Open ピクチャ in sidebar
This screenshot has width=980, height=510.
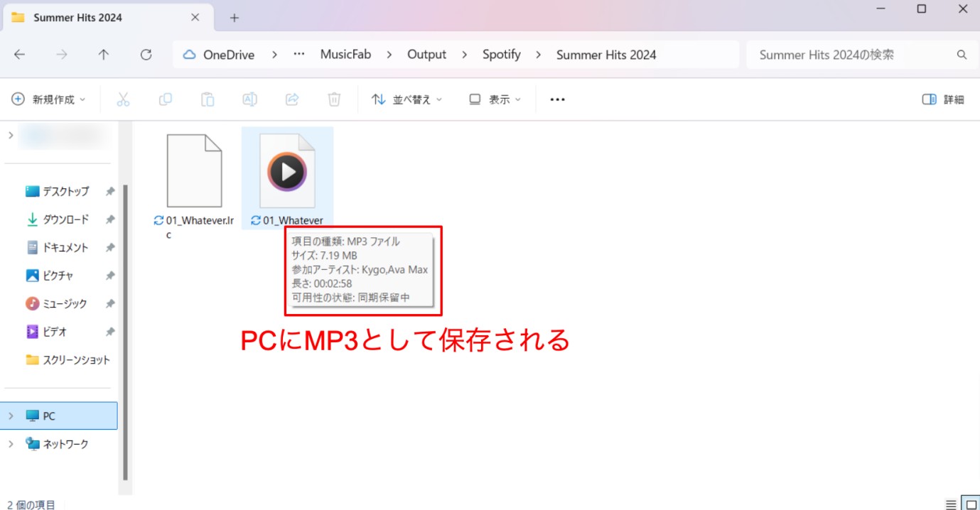[58, 276]
